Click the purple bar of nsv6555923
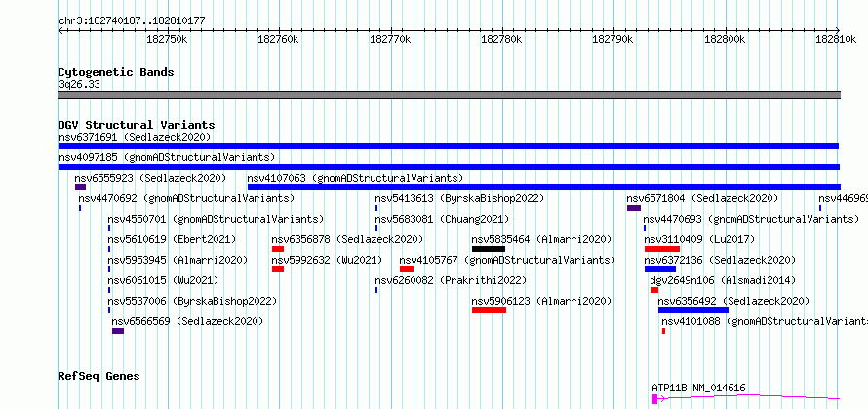Viewport: 868px width, 409px height. tap(80, 187)
